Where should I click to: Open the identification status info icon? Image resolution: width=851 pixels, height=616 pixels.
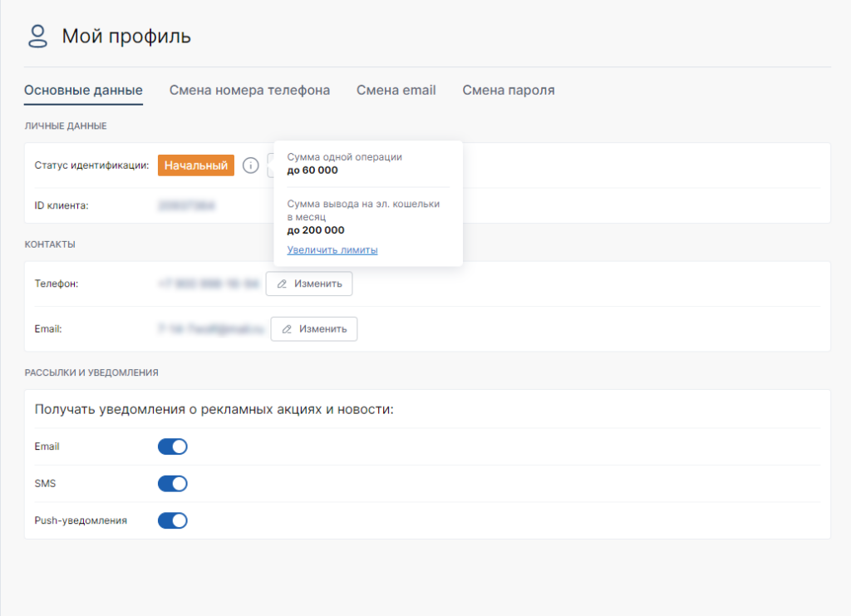[x=250, y=165]
